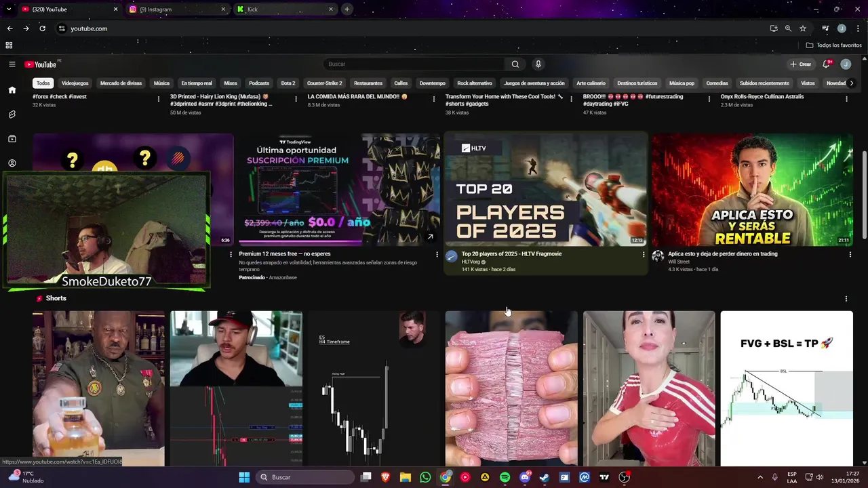868x488 pixels.
Task: Open the TradingView Suscripción Premium ad thumbnail
Action: pyautogui.click(x=339, y=189)
